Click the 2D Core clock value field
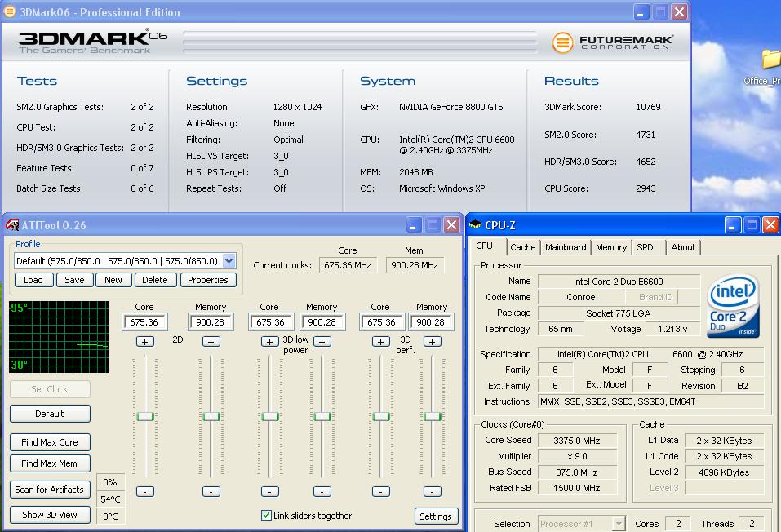Screen dimensions: 781x532 [x=144, y=322]
